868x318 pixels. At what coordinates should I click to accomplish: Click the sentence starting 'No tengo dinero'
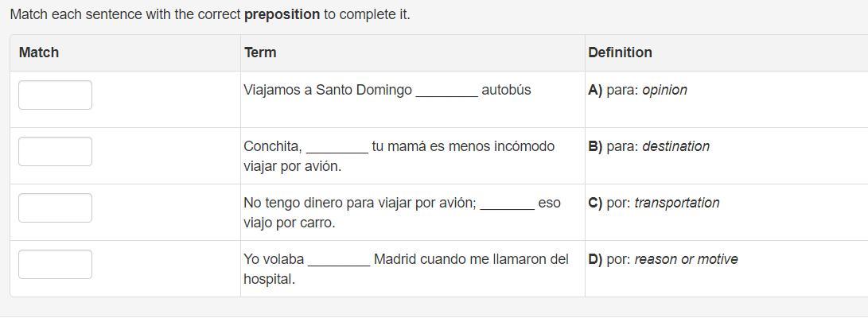pyautogui.click(x=360, y=203)
